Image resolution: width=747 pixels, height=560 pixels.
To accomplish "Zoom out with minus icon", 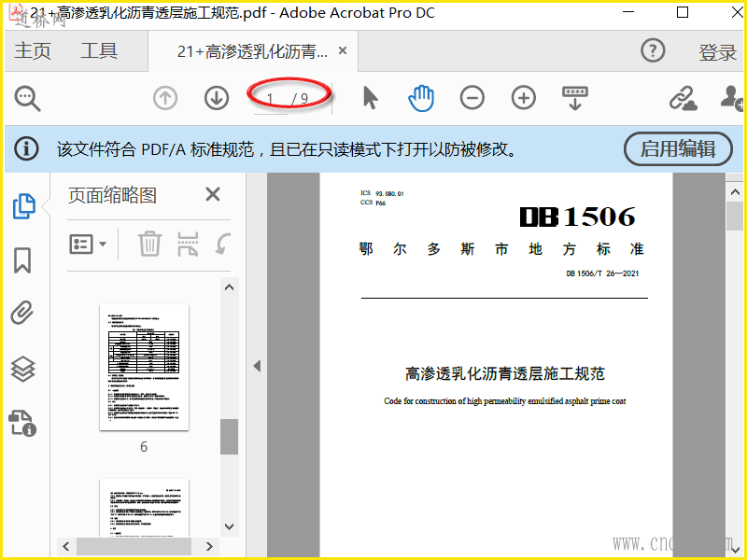I will (472, 98).
